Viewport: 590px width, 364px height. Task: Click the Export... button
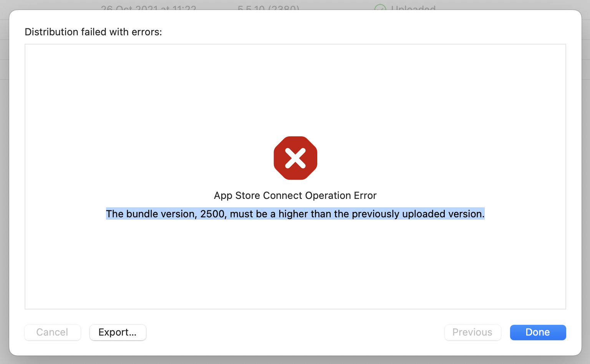point(118,332)
